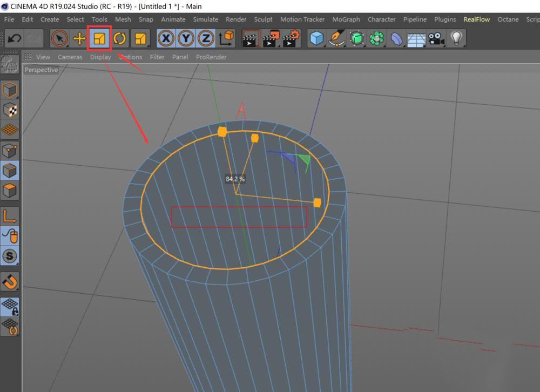Open the Live Selection tool dropdown
Image resolution: width=540 pixels, height=392 pixels.
59,38
